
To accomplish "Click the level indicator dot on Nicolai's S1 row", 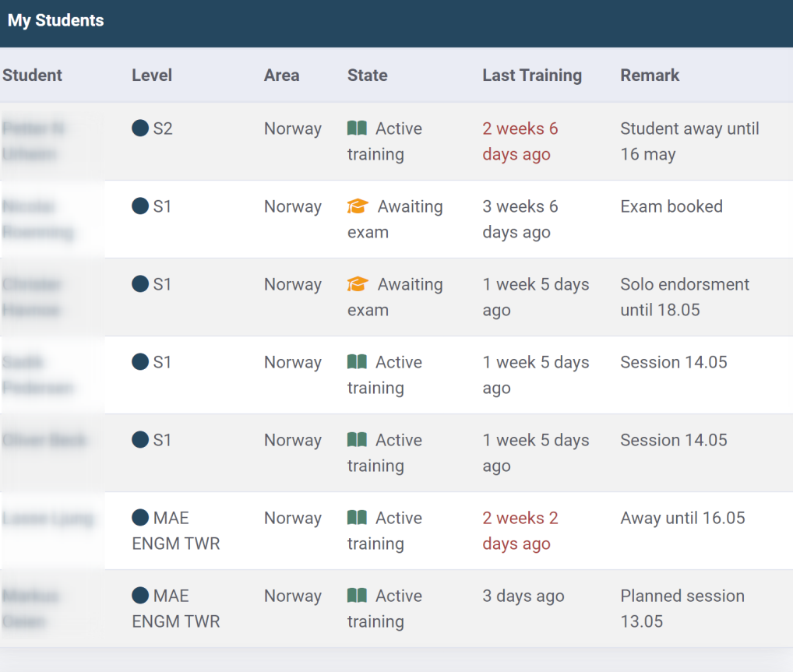I will click(140, 206).
